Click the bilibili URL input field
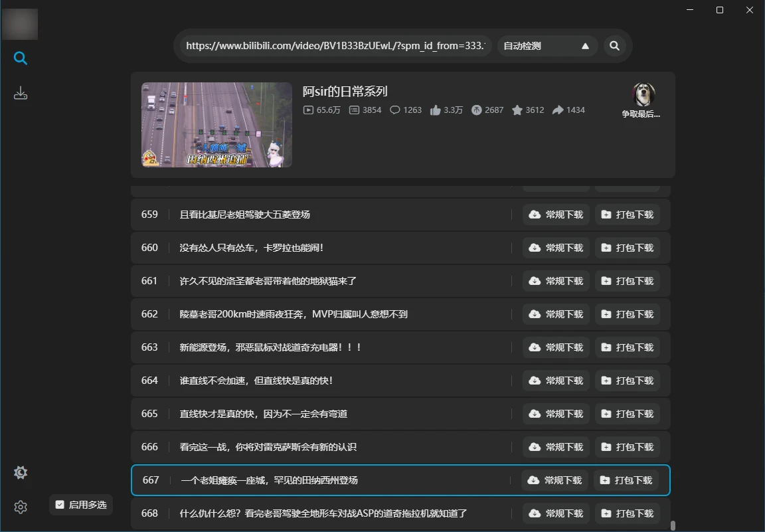 335,46
